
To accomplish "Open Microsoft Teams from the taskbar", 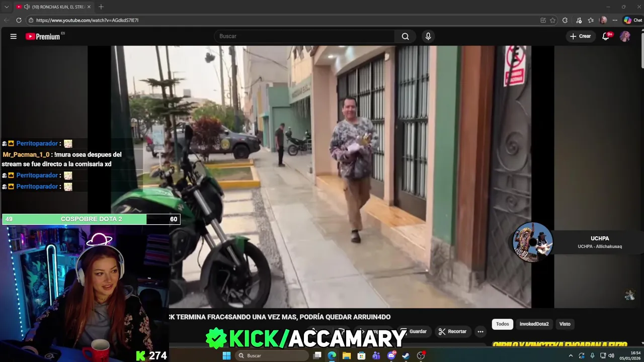I will pyautogui.click(x=376, y=355).
